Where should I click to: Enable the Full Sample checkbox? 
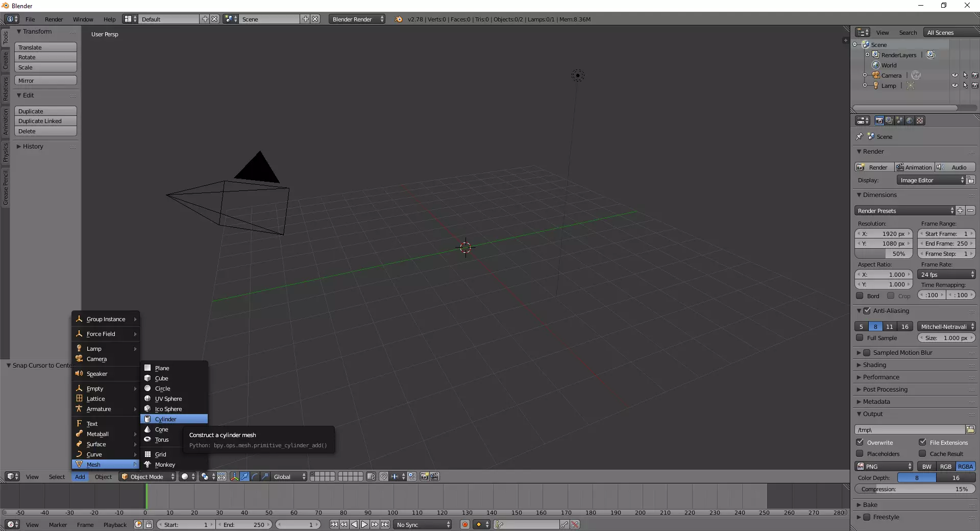tap(860, 337)
